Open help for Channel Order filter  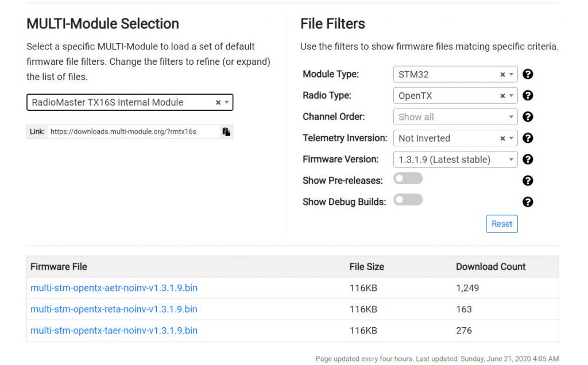coord(528,117)
